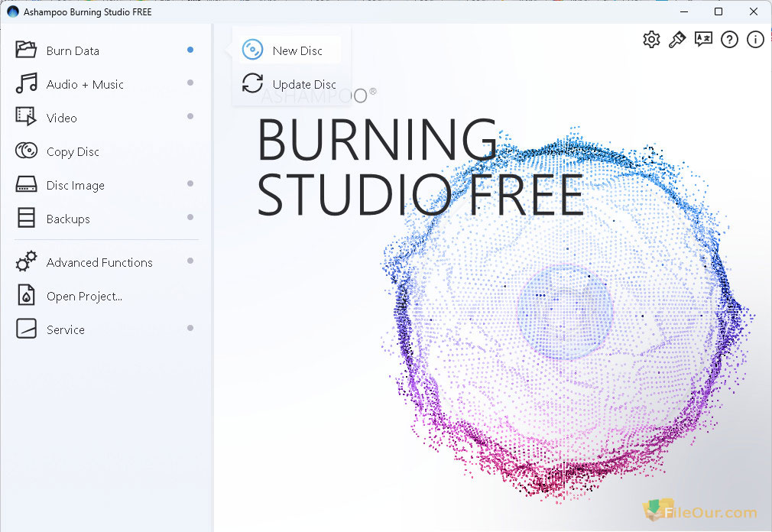Maximize the Burning Studio window
The width and height of the screenshot is (772, 532).
718,11
